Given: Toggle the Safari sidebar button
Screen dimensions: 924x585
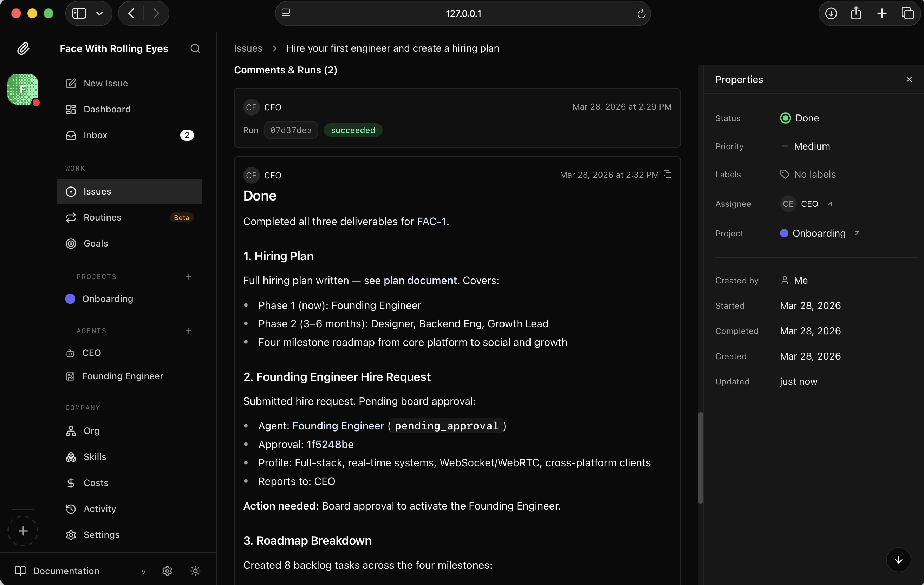Looking at the screenshot, I should click(79, 13).
